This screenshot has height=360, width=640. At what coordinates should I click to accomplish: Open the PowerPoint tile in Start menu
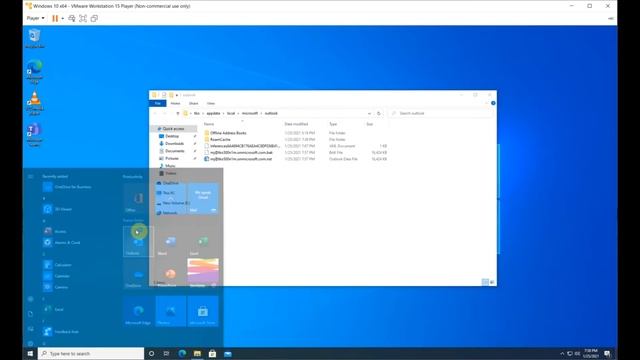tap(170, 273)
